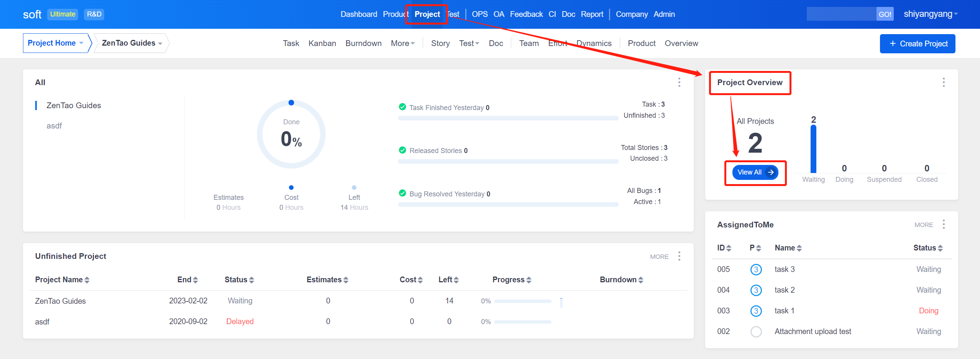Open AssignedToMe block three-dot menu
Image resolution: width=980 pixels, height=359 pixels.
(944, 224)
